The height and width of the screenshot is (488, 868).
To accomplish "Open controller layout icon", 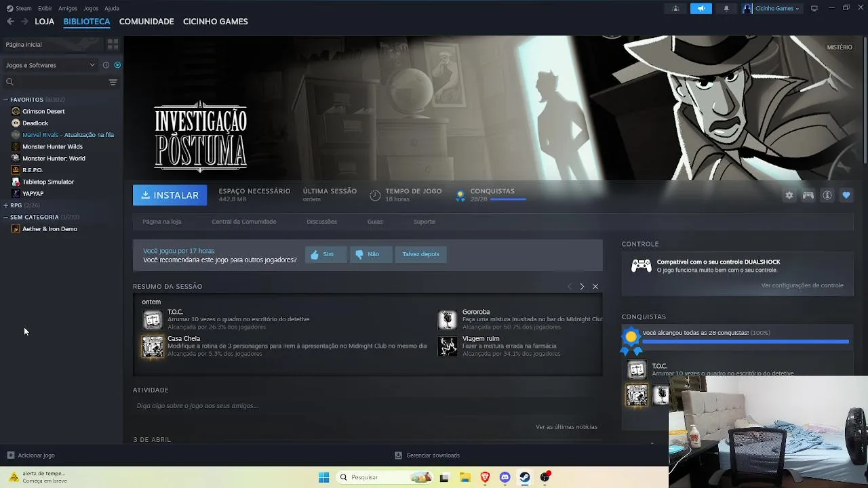I will pos(808,195).
